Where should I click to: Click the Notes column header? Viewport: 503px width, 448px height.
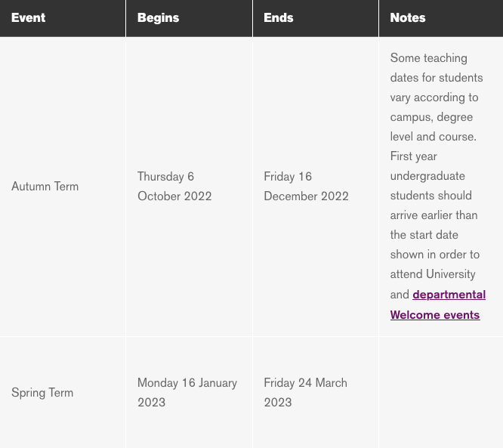coord(408,17)
